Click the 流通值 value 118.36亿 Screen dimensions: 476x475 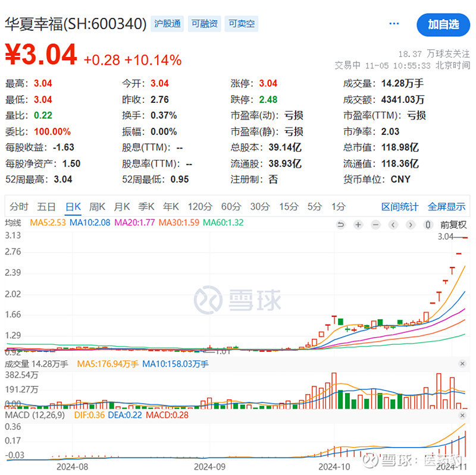tap(400, 164)
